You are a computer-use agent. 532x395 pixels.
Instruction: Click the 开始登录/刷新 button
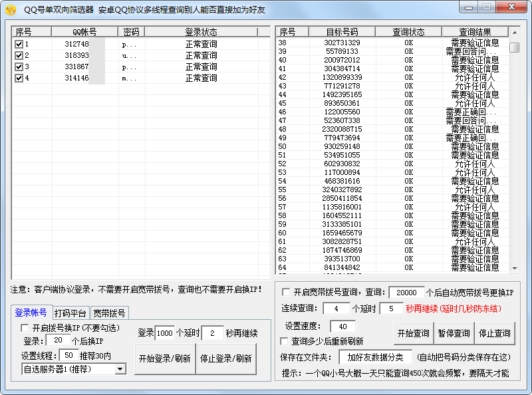pyautogui.click(x=164, y=358)
